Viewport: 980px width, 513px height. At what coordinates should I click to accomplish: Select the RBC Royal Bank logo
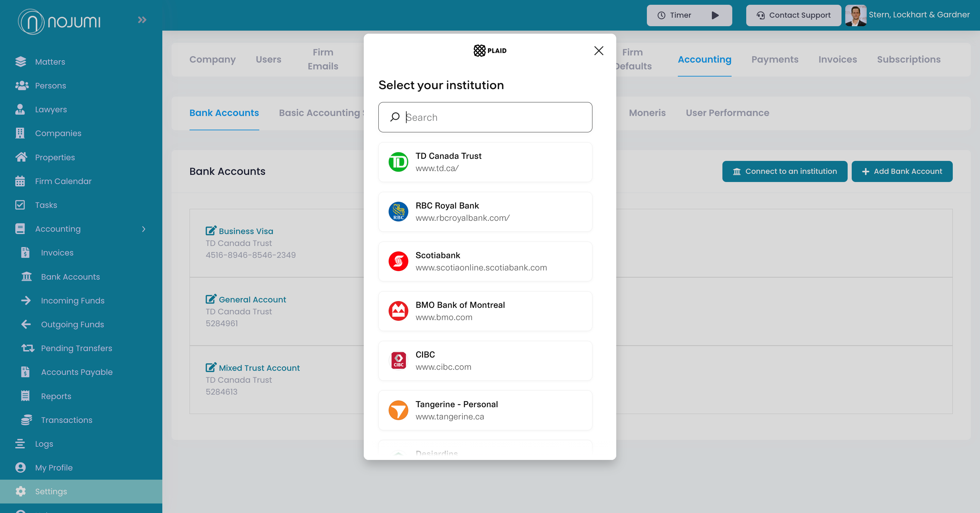[x=398, y=212]
